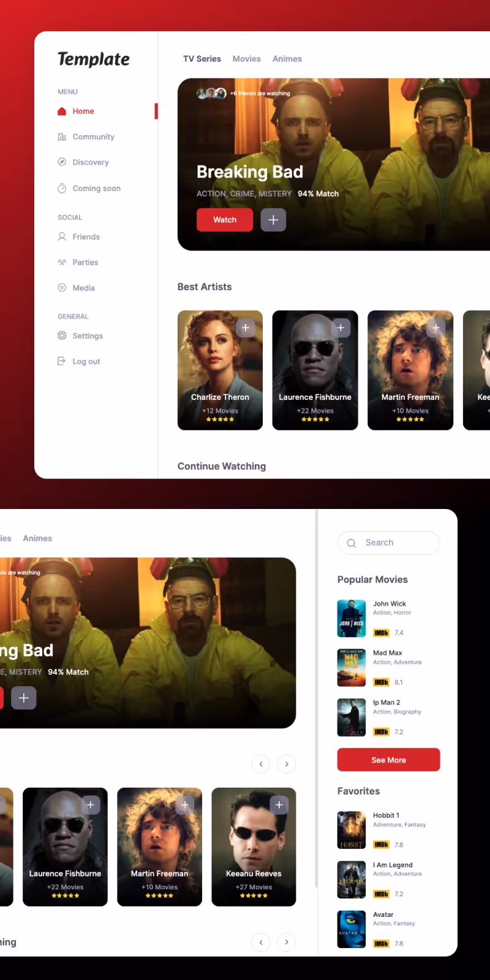Screen dimensions: 490x980
Task: Click the Breaking Bad title in top window
Action: pyautogui.click(x=250, y=172)
